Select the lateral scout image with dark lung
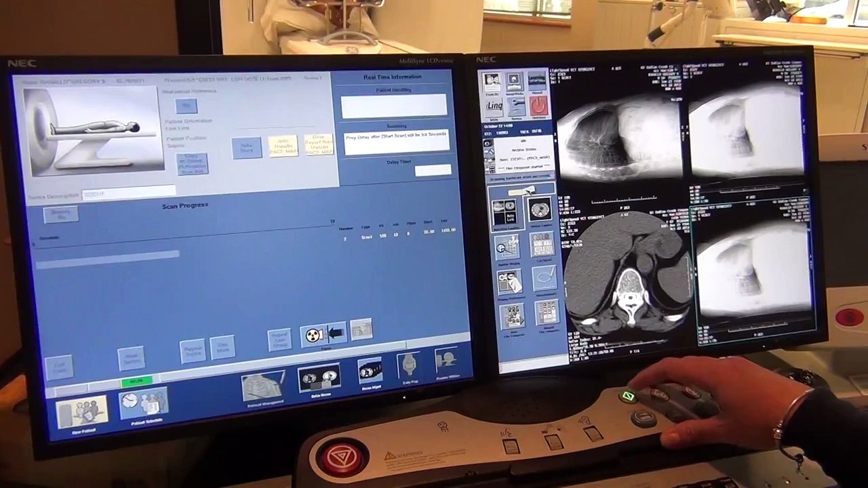 (x=619, y=138)
